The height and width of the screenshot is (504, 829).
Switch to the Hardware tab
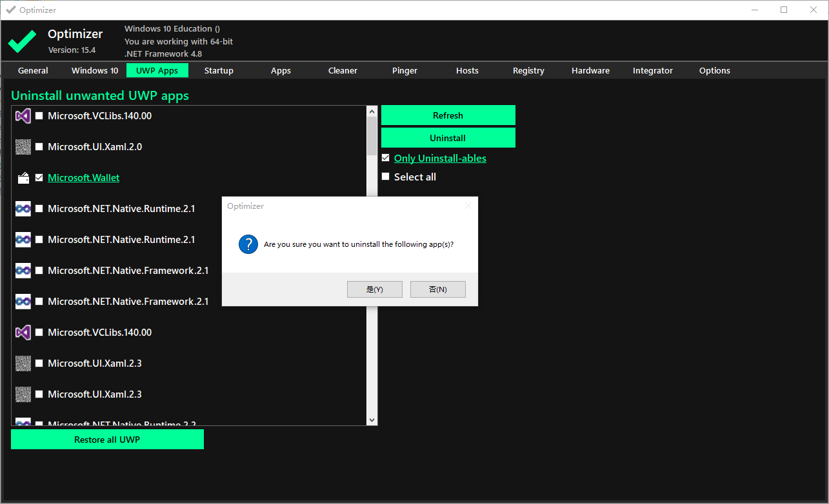pyautogui.click(x=590, y=70)
